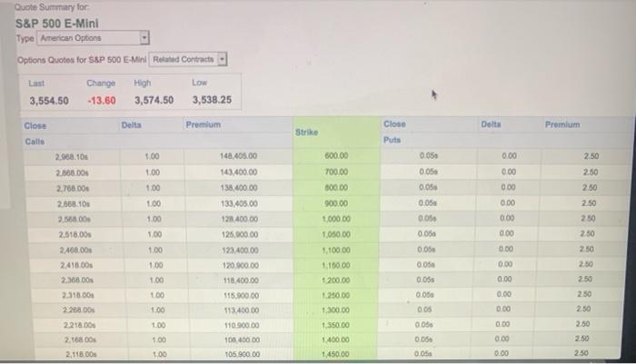This screenshot has width=636, height=364.
Task: Click call premium 105,900.00
Action: [x=243, y=354]
